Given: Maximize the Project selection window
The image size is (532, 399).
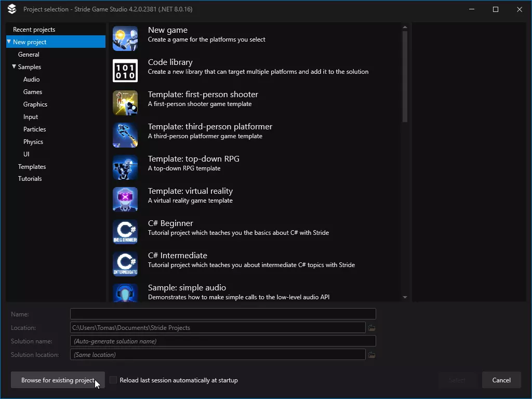Looking at the screenshot, I should pyautogui.click(x=495, y=9).
